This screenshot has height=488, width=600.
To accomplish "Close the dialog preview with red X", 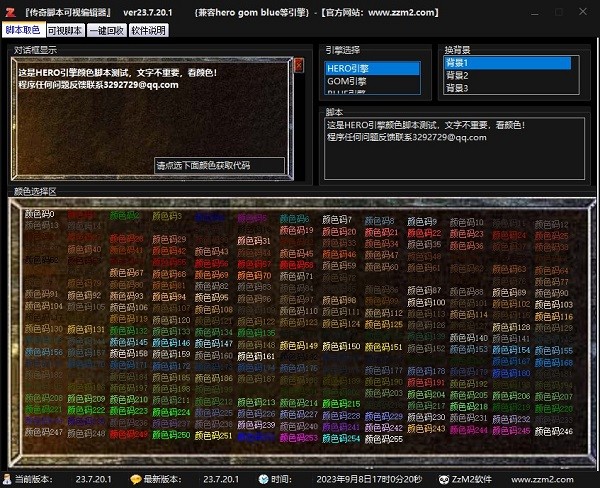I will pyautogui.click(x=298, y=65).
